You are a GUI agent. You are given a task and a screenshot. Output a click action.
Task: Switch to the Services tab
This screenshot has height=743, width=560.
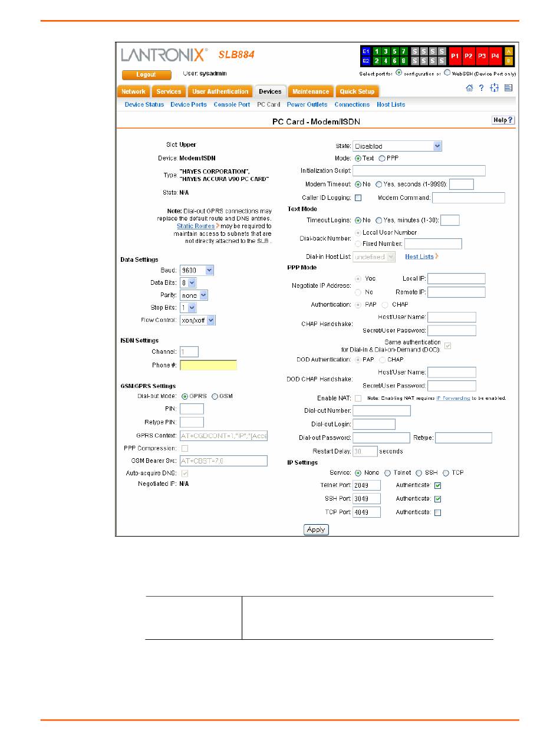pos(169,91)
